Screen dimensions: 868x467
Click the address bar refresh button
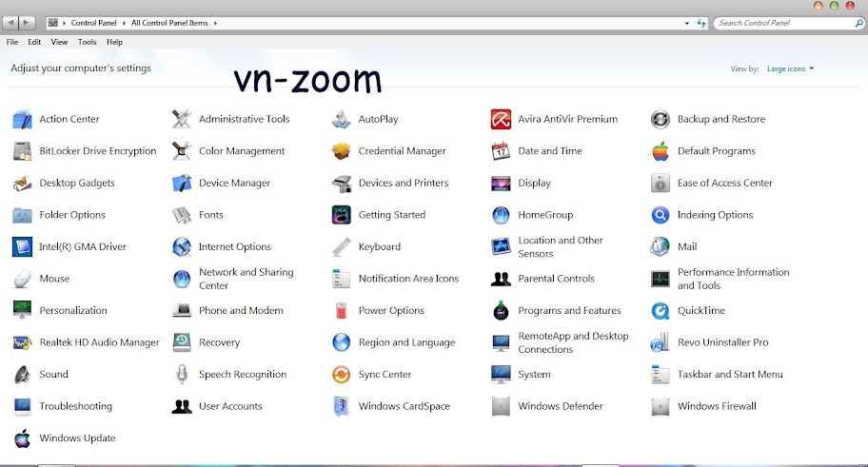701,23
